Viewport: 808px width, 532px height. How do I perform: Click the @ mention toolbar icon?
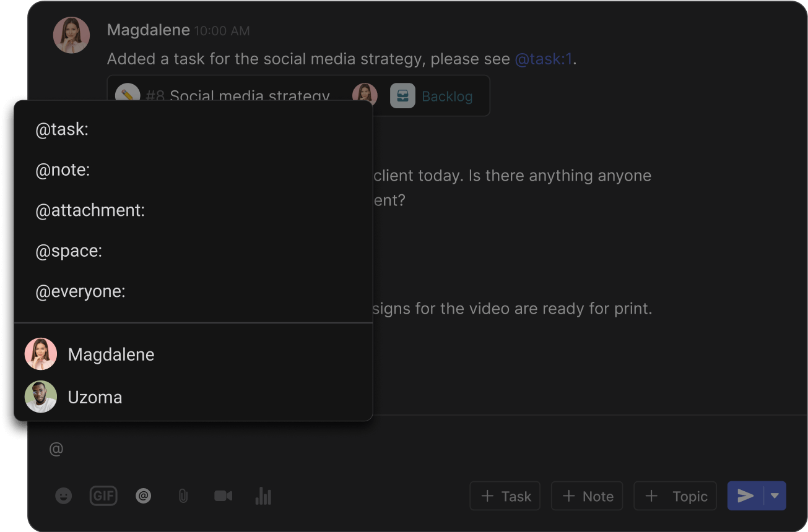click(x=144, y=496)
